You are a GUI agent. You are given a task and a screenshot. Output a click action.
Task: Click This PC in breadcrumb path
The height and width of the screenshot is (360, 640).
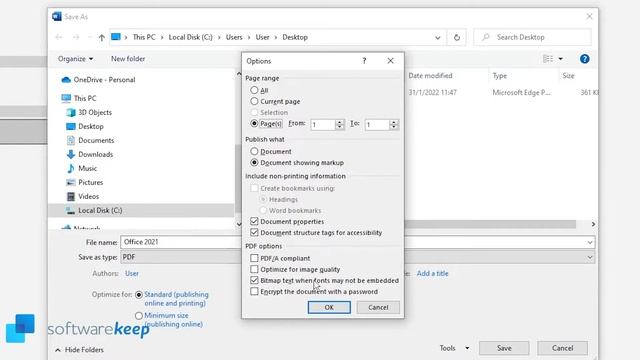[x=144, y=37]
